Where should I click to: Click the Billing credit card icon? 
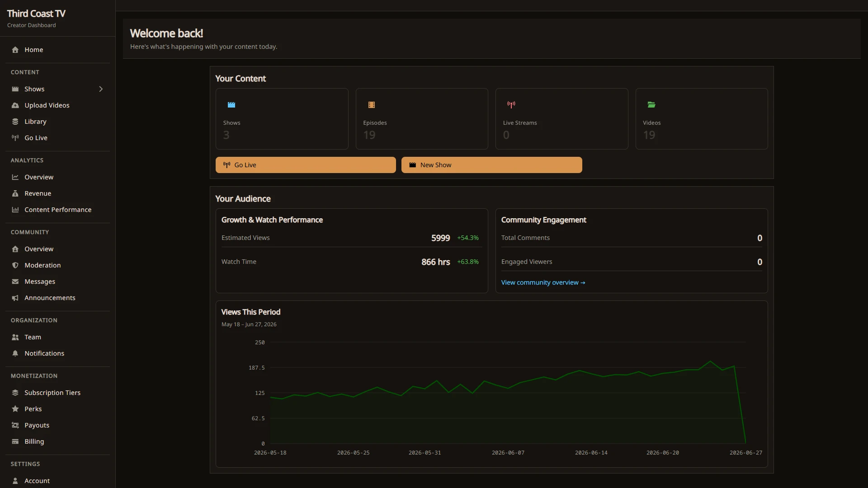(15, 441)
